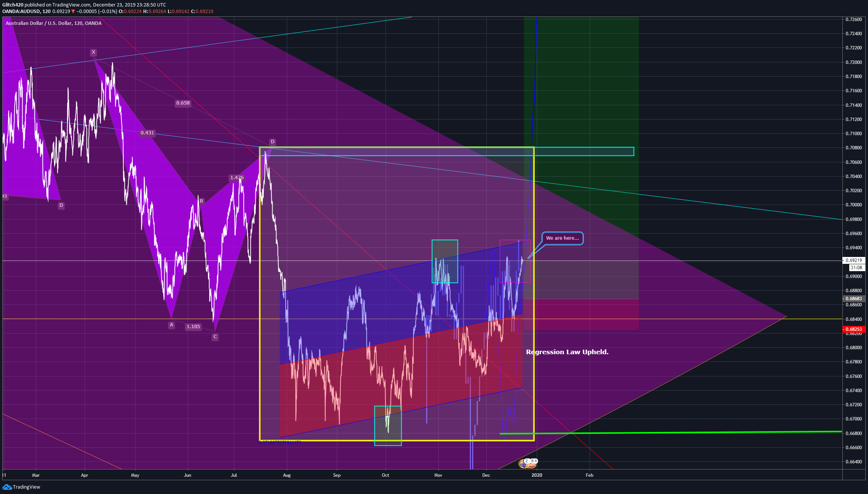The height and width of the screenshot is (494, 868).
Task: Click the 1.476 ratio label
Action: pos(237,178)
